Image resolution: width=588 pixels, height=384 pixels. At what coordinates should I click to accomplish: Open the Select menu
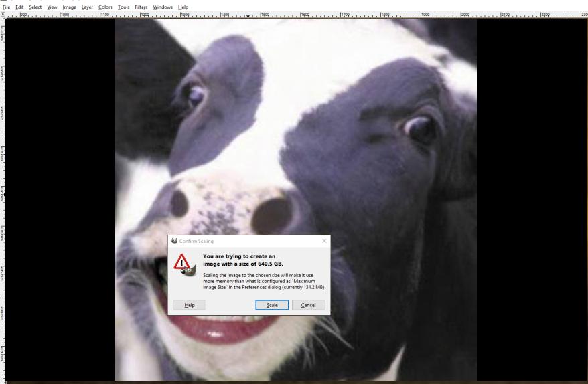pos(35,7)
